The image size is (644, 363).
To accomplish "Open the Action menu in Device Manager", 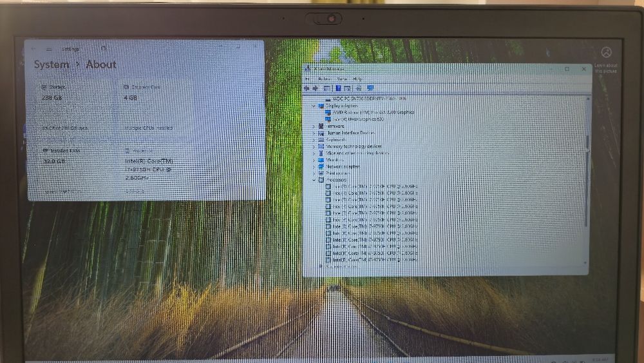I will [325, 79].
